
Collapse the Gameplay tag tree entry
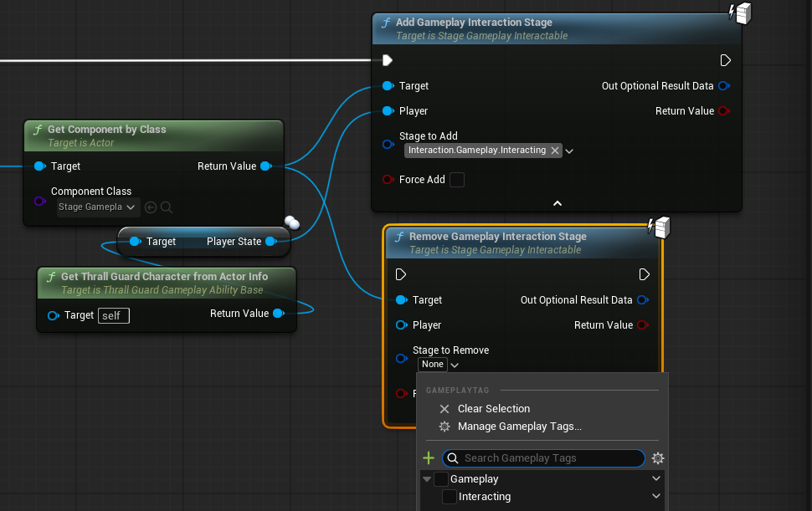click(x=428, y=478)
